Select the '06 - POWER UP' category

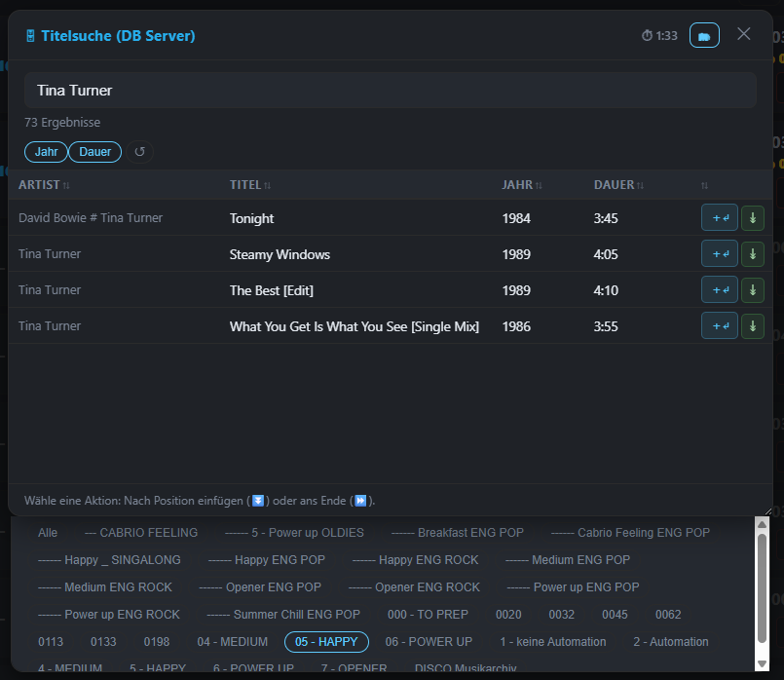[429, 641]
